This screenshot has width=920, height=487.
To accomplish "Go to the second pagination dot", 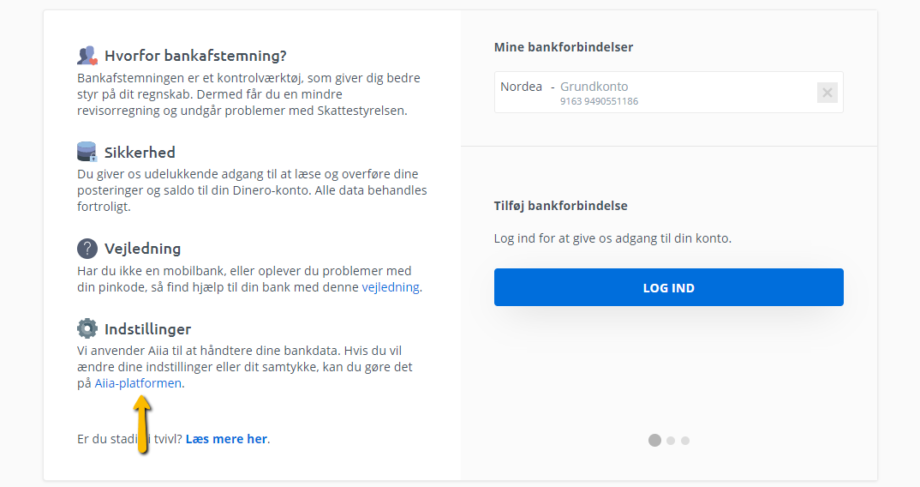I will pos(671,441).
